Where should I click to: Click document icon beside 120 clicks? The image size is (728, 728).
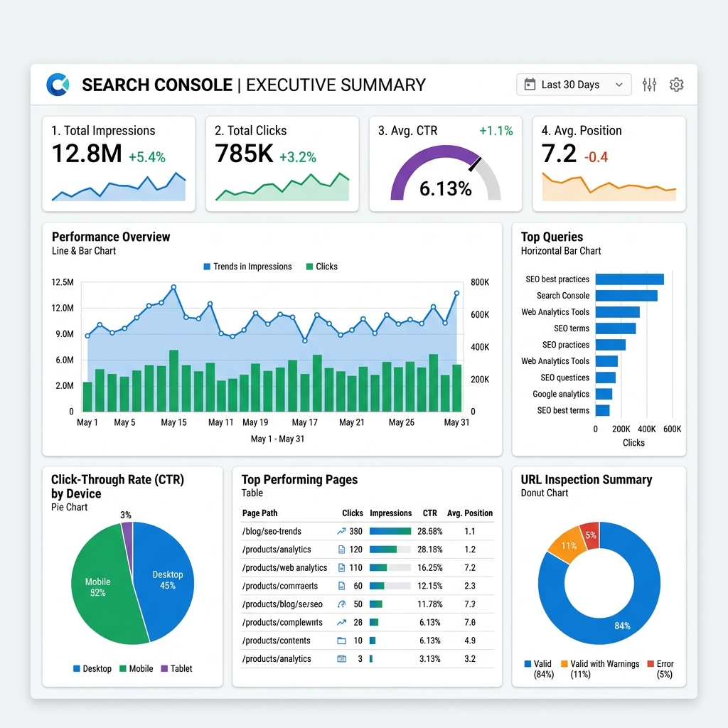click(x=341, y=550)
